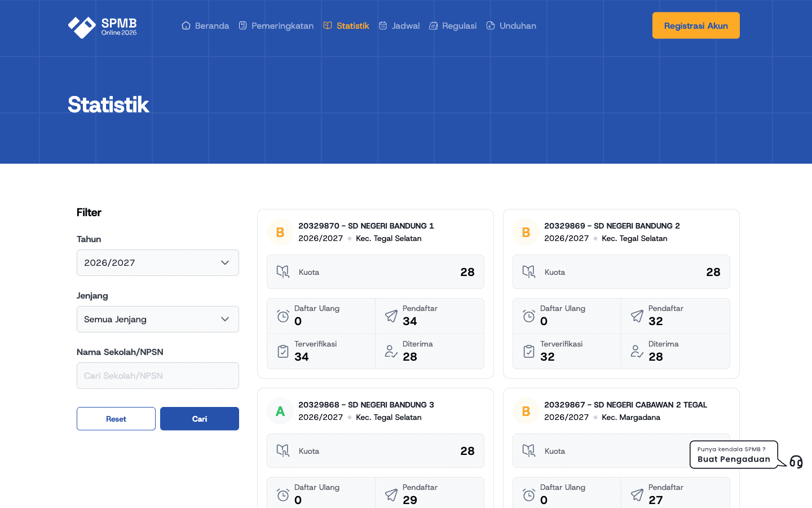This screenshot has height=508, width=812.
Task: Click the B badge of SD Negeri Bandung 2
Action: tap(526, 233)
